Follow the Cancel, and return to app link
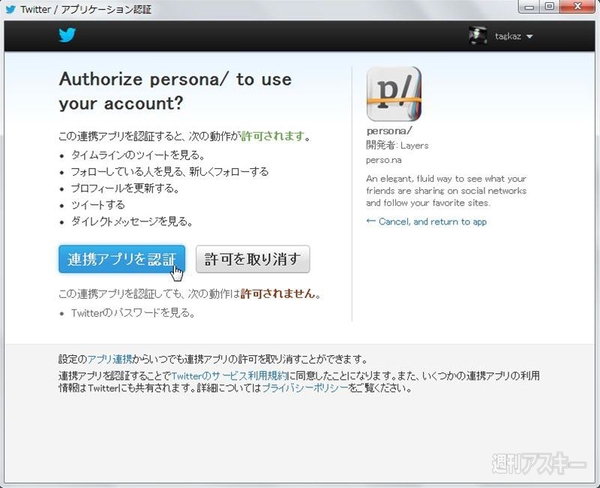This screenshot has height=488, width=600. point(426,222)
